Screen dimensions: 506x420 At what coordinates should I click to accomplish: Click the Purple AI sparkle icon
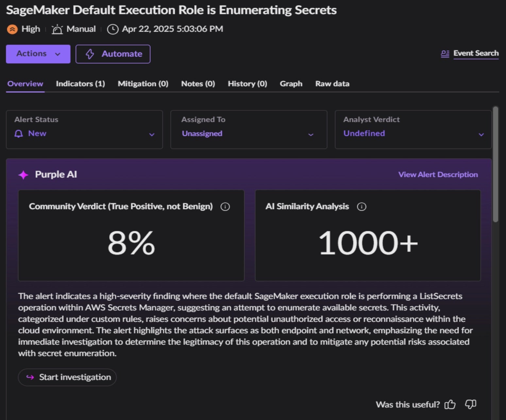pyautogui.click(x=23, y=175)
